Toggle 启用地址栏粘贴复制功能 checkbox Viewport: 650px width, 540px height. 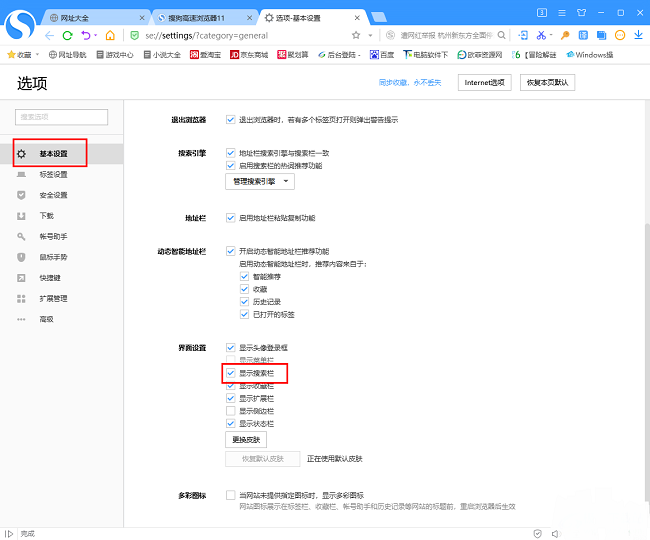[x=230, y=218]
